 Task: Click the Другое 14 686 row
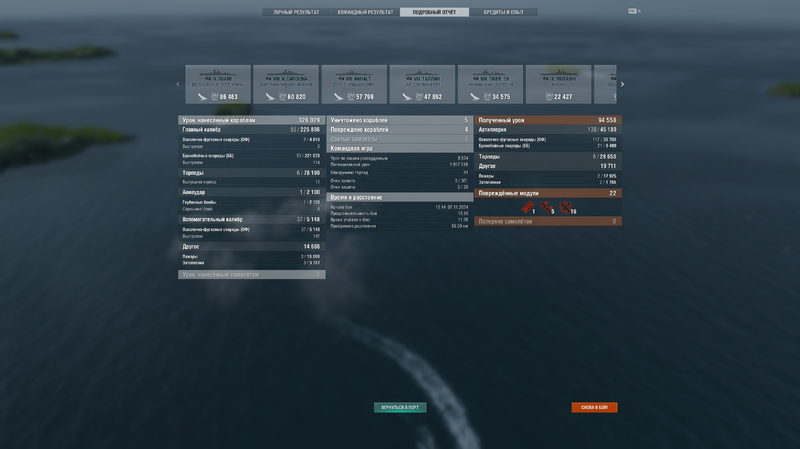(x=252, y=246)
